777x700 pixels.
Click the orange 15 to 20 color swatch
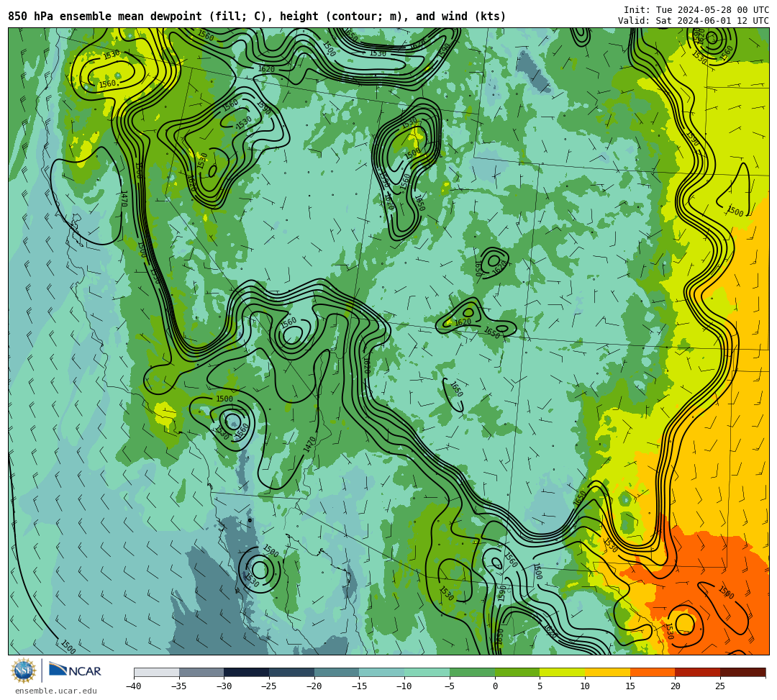[653, 672]
